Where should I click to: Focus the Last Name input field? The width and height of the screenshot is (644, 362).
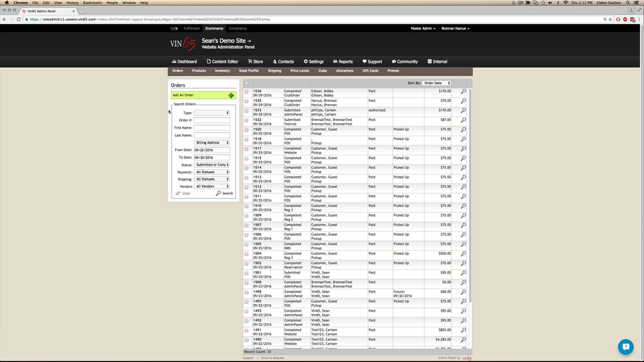coord(212,135)
